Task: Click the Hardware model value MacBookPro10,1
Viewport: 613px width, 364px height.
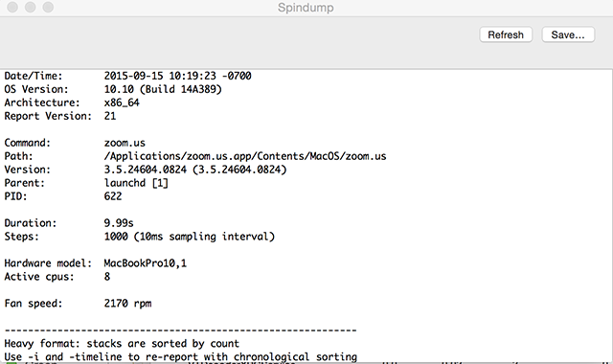Action: coord(145,263)
